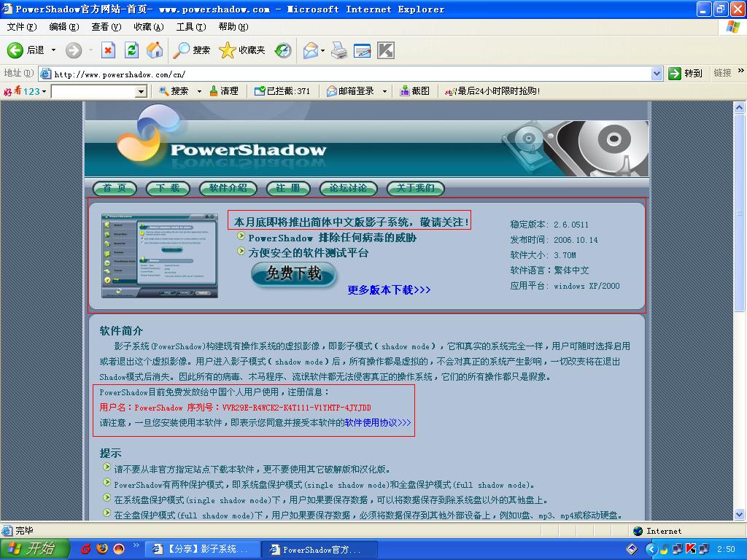Image resolution: width=747 pixels, height=560 pixels.
Task: Open the Mail button dropdown arrow
Action: point(323,50)
